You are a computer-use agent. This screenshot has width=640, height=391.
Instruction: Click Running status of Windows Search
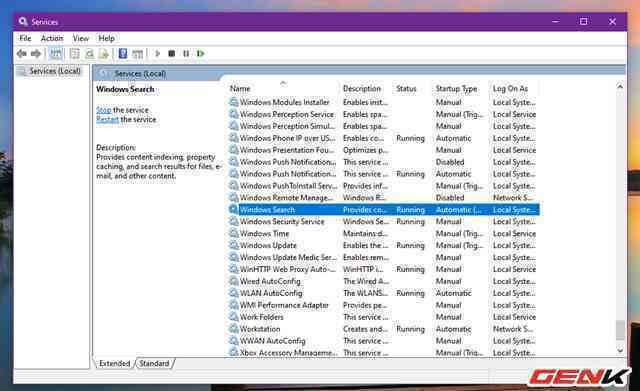click(410, 210)
